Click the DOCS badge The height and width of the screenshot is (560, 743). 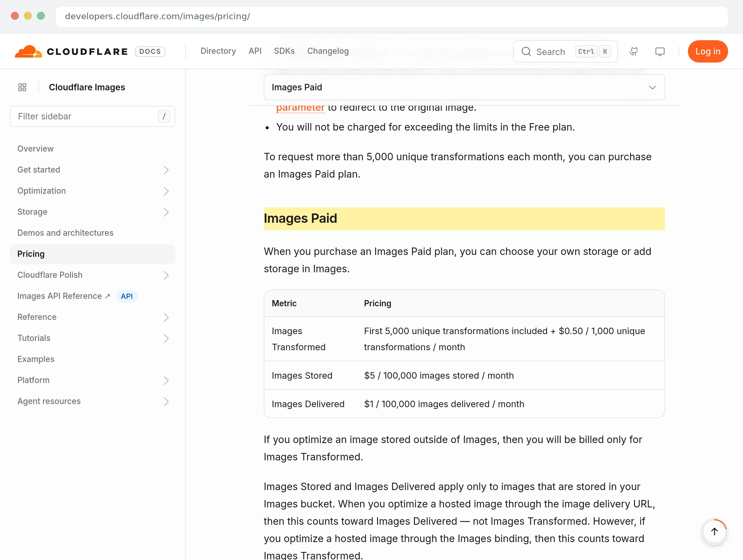(x=150, y=51)
